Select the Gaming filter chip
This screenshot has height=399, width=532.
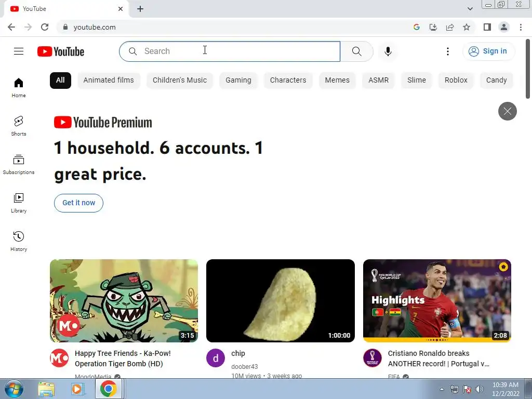tap(238, 81)
